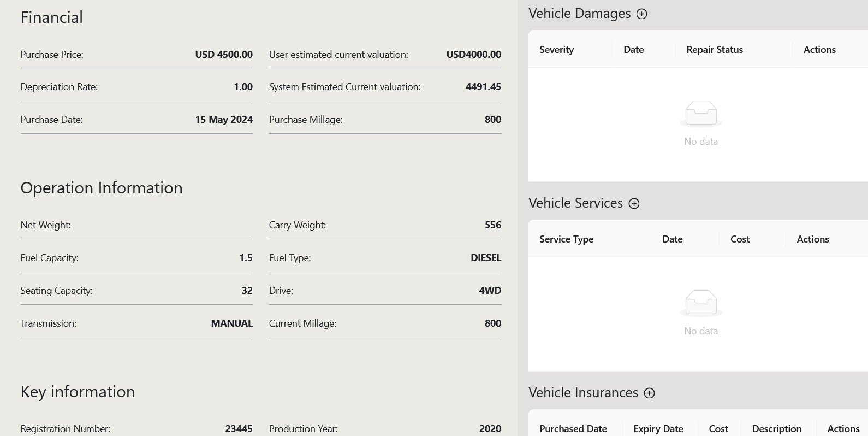
Task: Select the DIESEL fuel type value
Action: pos(485,258)
